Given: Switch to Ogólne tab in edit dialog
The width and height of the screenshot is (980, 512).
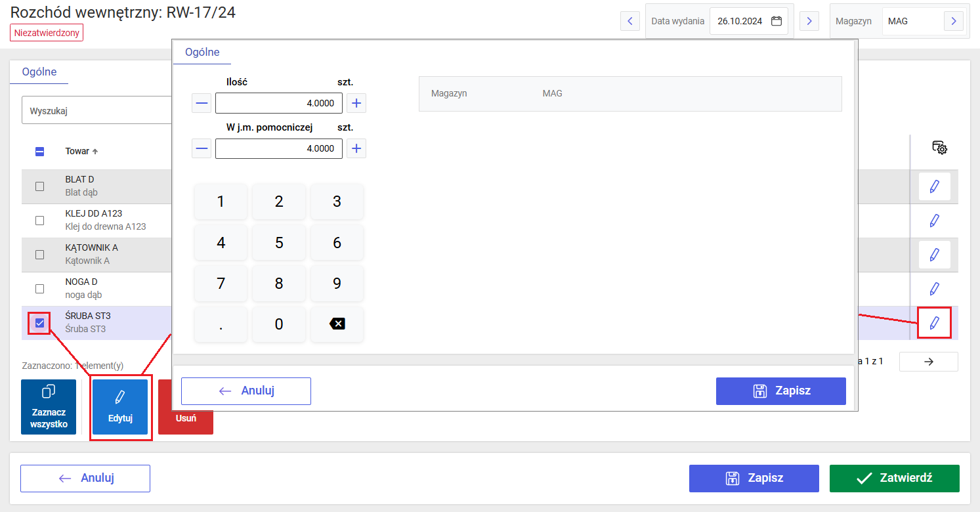Looking at the screenshot, I should tap(202, 53).
